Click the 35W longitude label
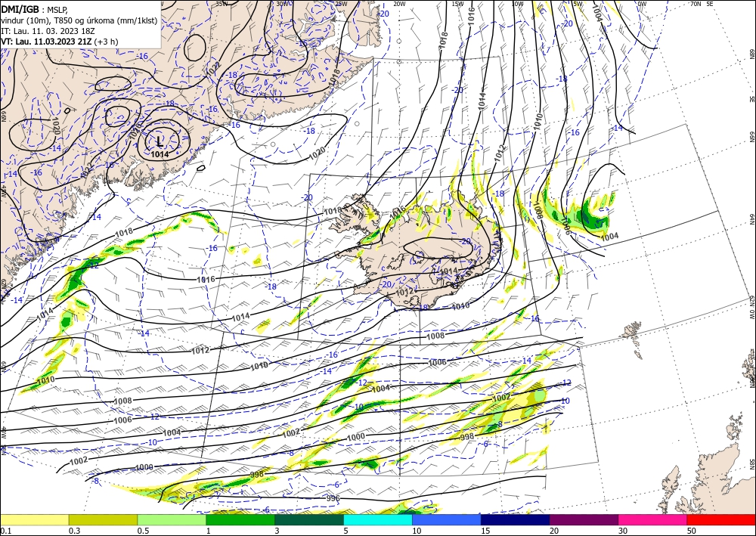 tap(222, 3)
